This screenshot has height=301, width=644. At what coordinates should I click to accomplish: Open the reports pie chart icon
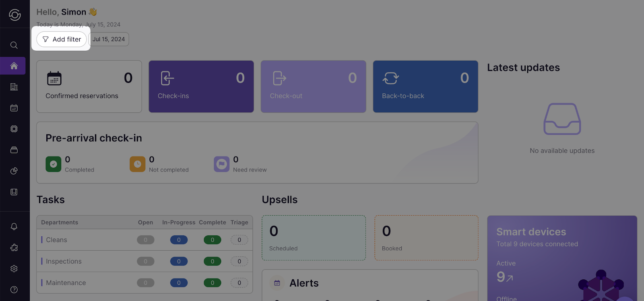pos(14,171)
